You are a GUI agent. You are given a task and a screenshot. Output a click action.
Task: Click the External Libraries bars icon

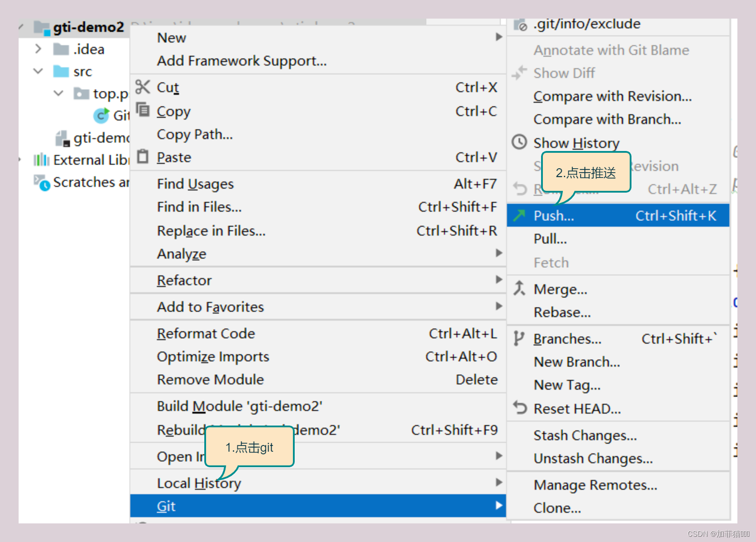[x=41, y=159]
